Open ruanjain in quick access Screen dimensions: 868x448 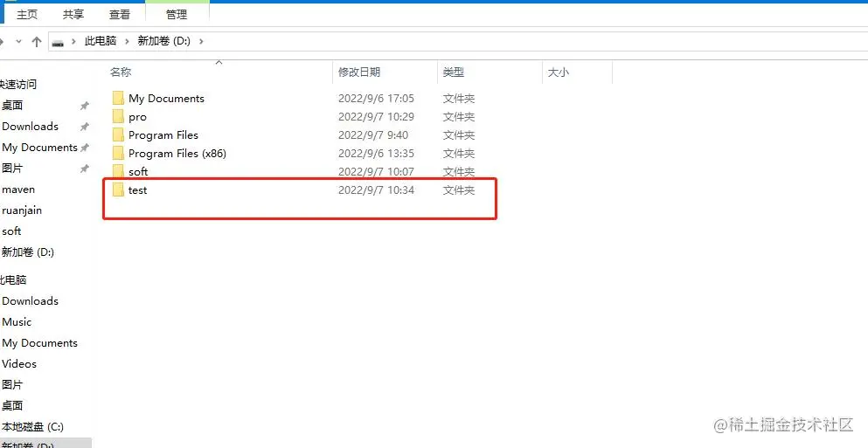(x=22, y=210)
